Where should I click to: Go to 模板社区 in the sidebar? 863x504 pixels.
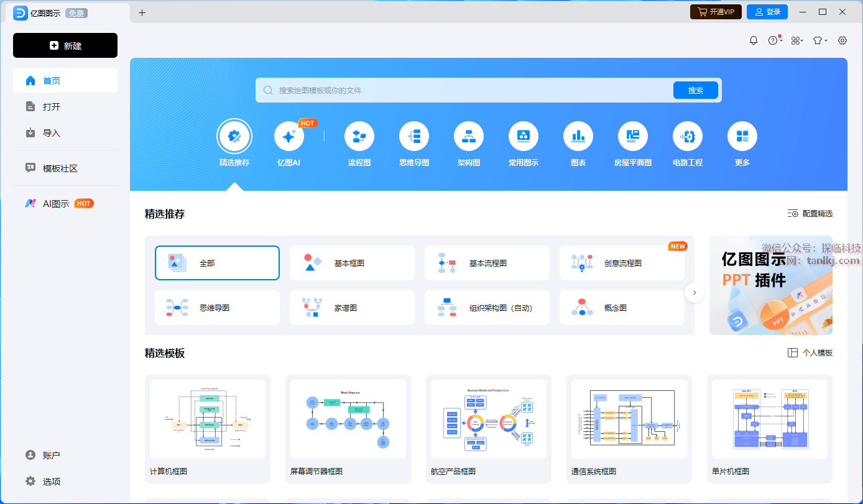60,168
